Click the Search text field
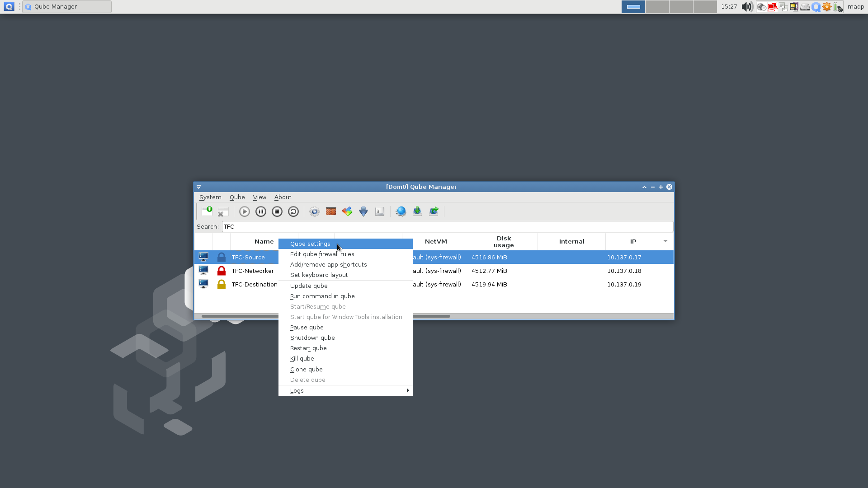868x488 pixels. [447, 227]
